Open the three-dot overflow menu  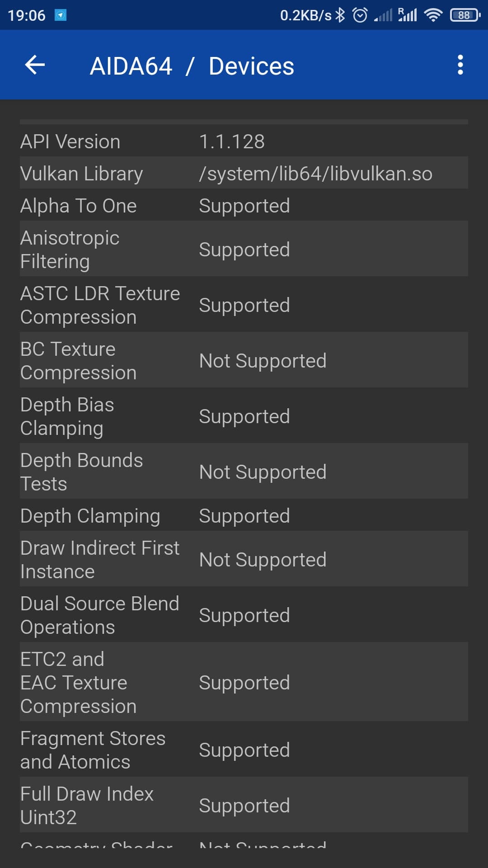(x=460, y=65)
